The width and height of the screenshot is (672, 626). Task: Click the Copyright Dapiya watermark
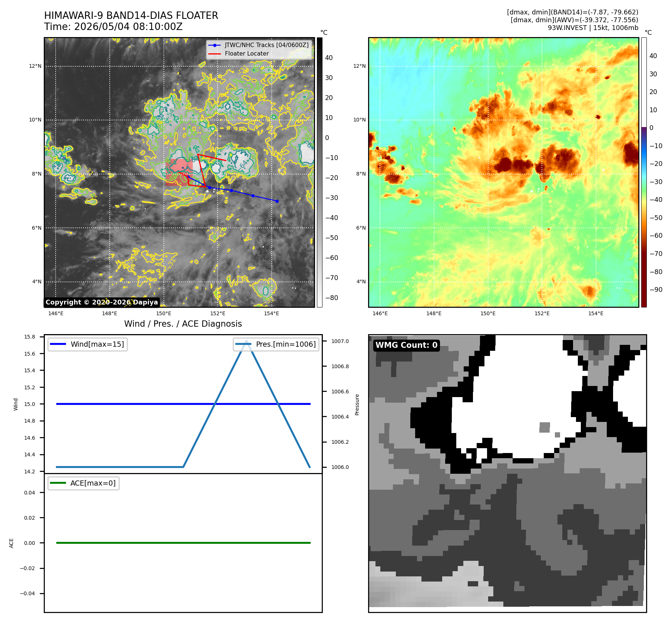pos(102,302)
